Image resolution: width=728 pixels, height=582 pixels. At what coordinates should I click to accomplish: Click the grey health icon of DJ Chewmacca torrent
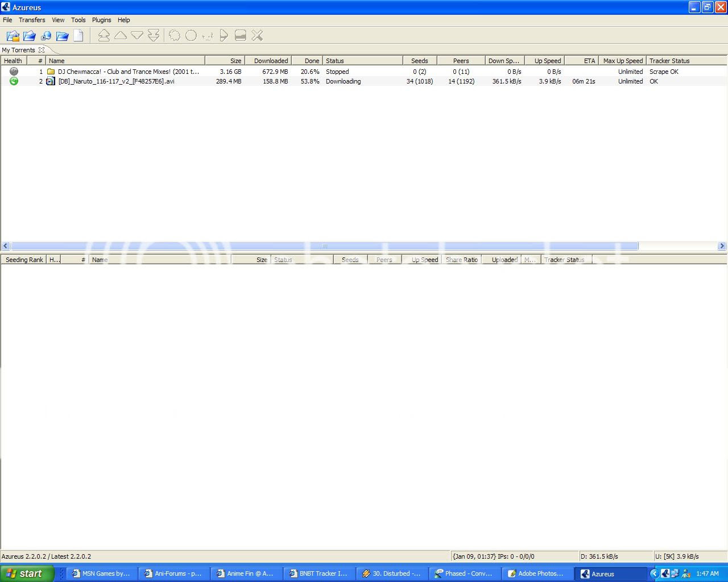pyautogui.click(x=14, y=72)
